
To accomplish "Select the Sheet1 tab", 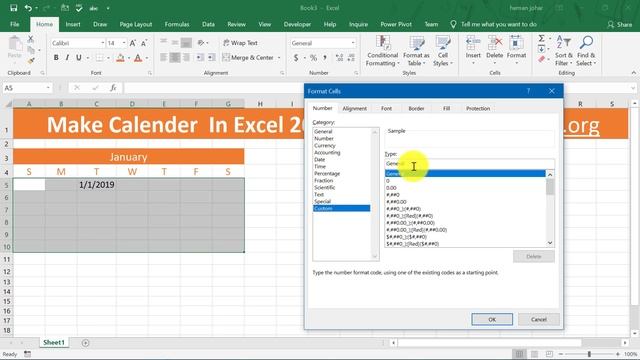I will coord(53,342).
